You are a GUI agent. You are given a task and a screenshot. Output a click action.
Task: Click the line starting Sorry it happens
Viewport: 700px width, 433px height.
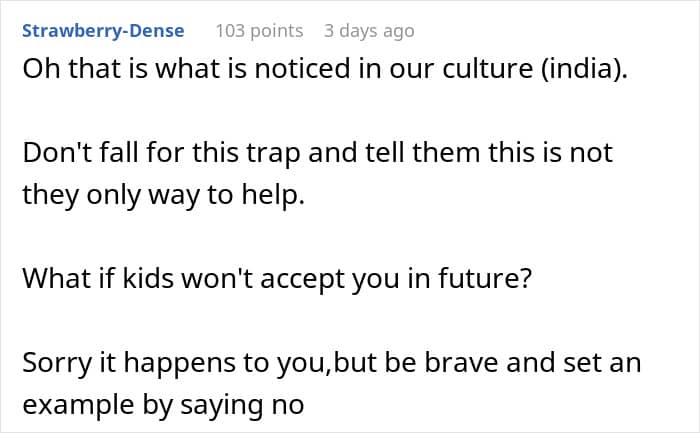click(x=332, y=363)
